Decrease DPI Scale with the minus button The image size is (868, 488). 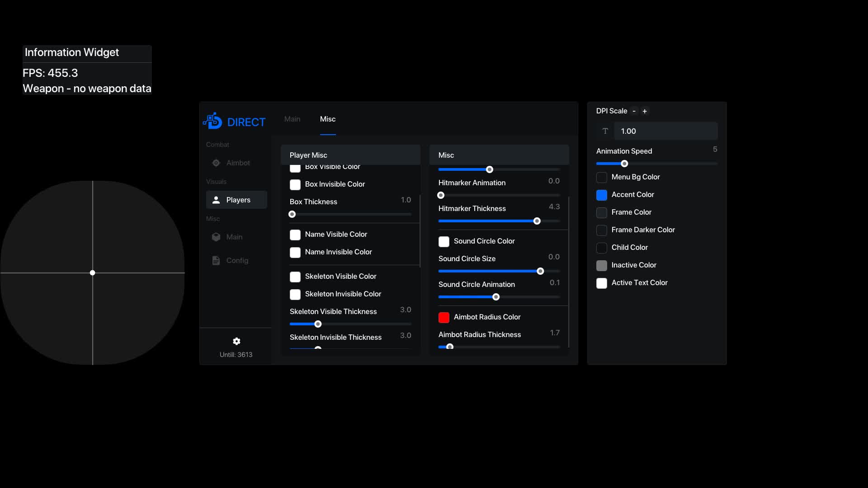tap(634, 111)
